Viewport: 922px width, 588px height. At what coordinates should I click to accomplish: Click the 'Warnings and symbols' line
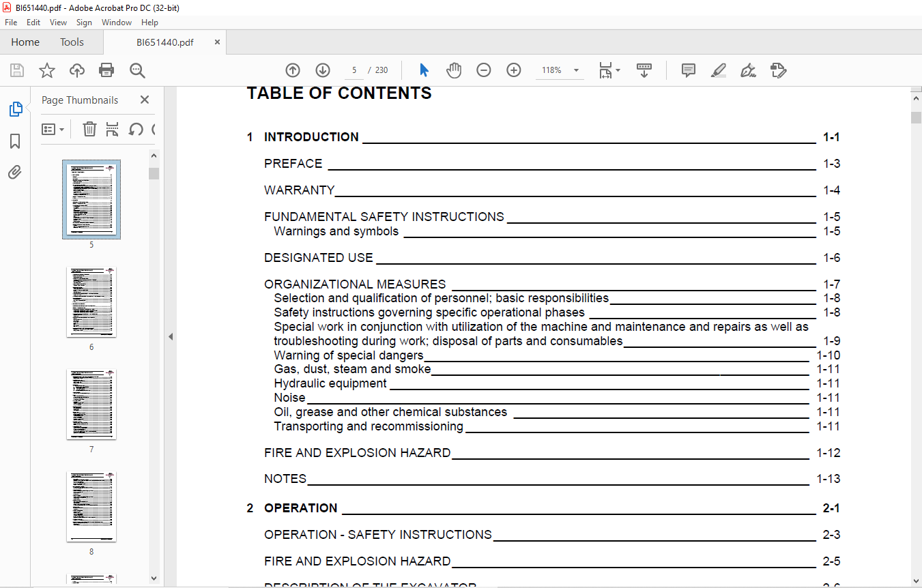(557, 231)
